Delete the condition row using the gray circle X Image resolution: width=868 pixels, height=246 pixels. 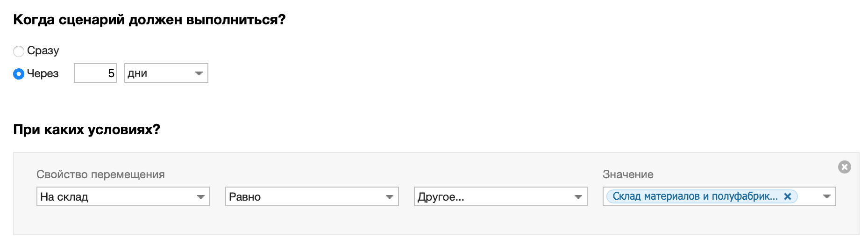[x=845, y=167]
